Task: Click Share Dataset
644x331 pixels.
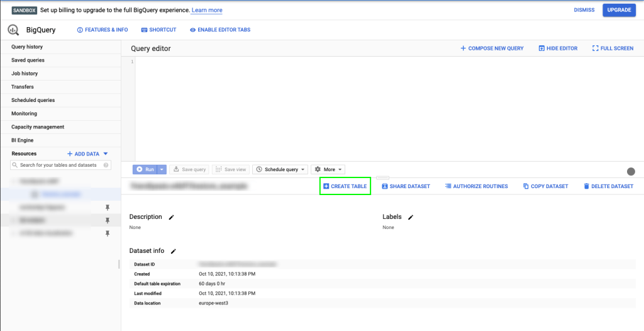Action: (406, 186)
